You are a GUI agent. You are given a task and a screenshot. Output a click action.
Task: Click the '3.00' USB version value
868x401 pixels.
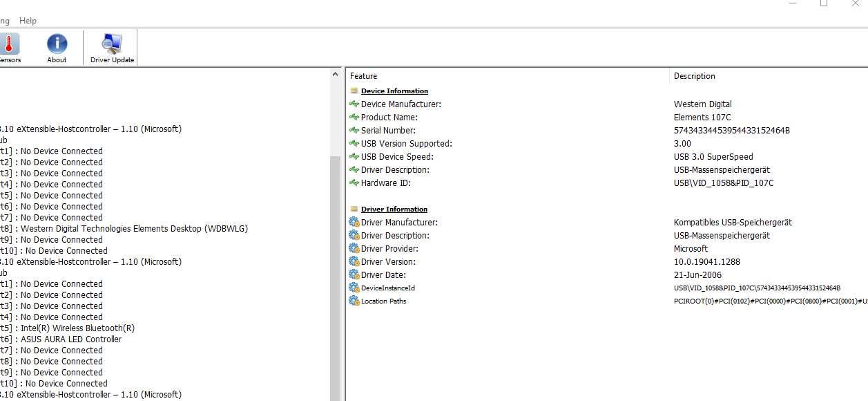pyautogui.click(x=682, y=144)
